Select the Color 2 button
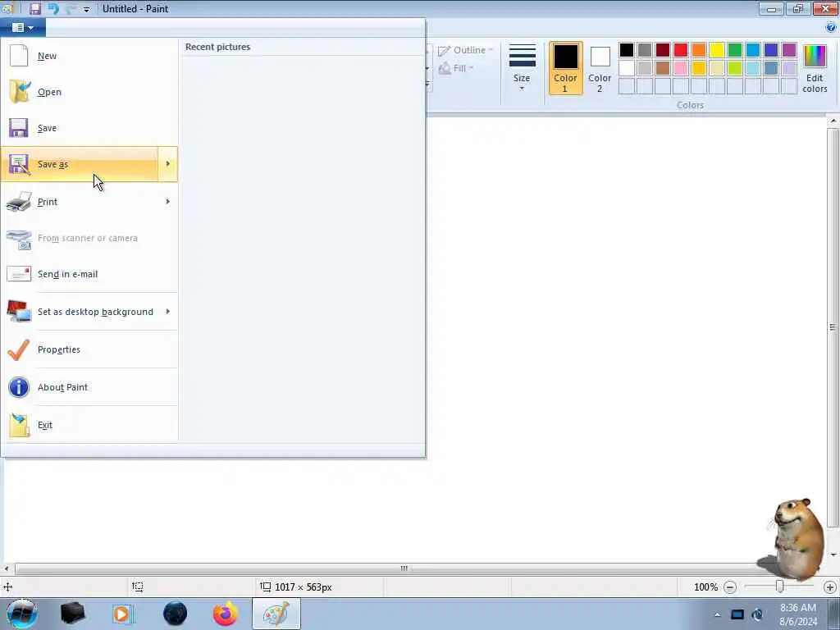Viewport: 840px width, 630px height. coord(600,68)
